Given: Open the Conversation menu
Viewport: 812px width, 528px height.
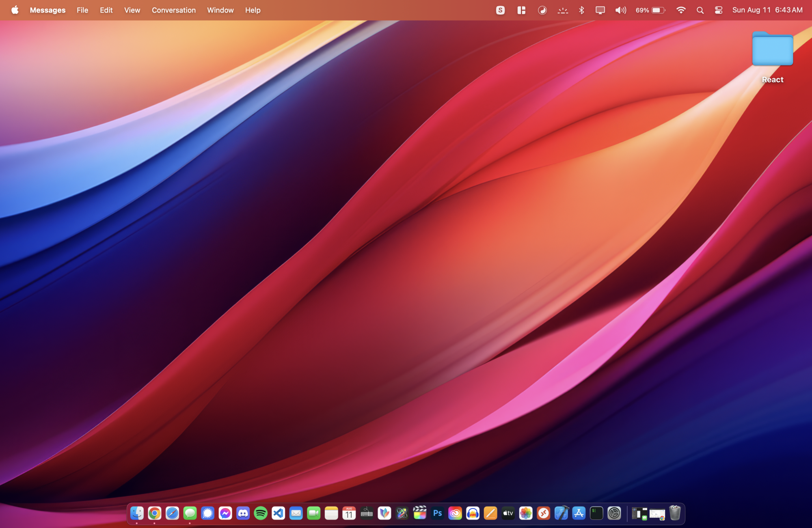Looking at the screenshot, I should point(173,10).
